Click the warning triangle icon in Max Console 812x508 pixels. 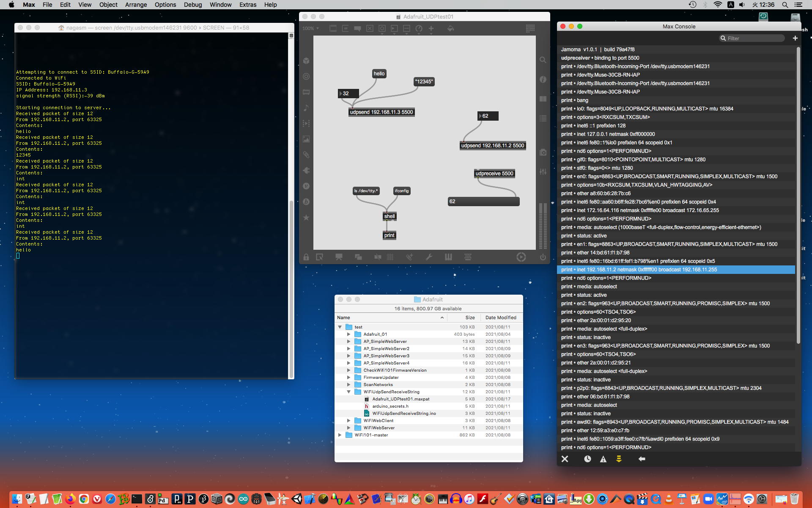click(x=603, y=459)
